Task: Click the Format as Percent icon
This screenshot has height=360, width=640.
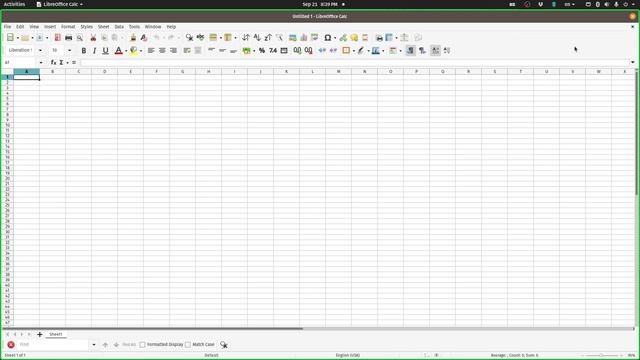Action: (x=262, y=51)
